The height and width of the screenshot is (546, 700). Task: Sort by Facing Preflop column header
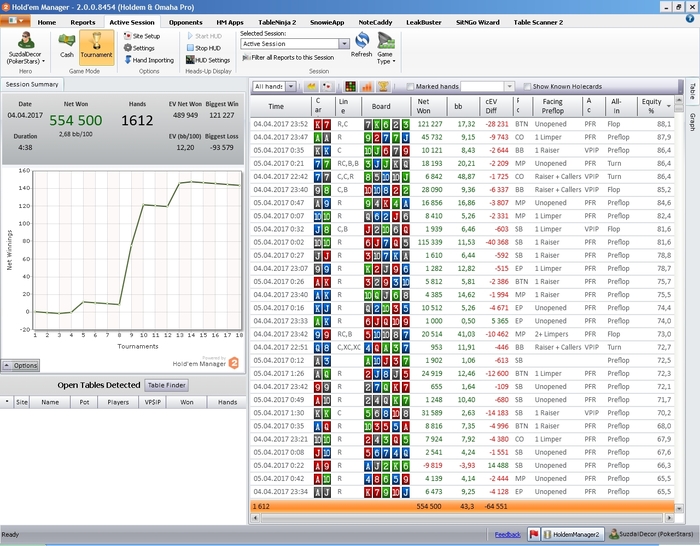(557, 106)
